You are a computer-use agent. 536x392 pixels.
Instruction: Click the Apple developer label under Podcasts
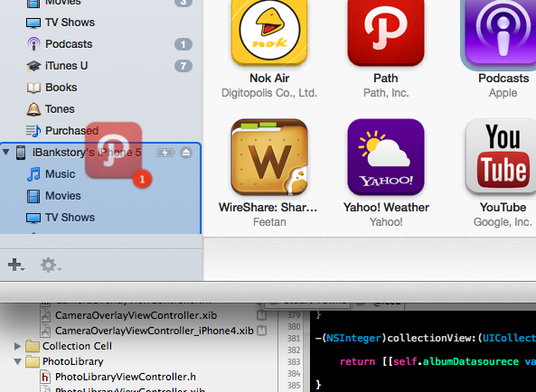coord(503,93)
